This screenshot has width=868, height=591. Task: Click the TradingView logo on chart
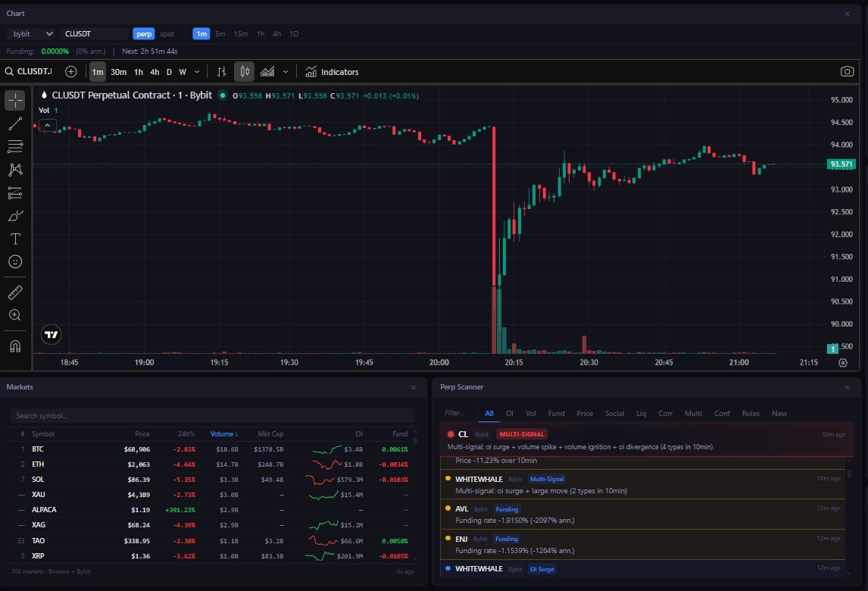(51, 335)
